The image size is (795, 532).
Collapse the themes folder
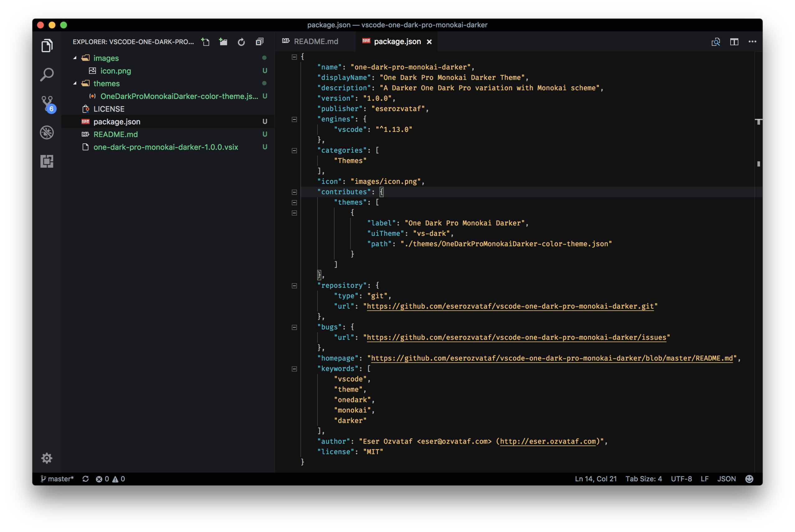(75, 83)
